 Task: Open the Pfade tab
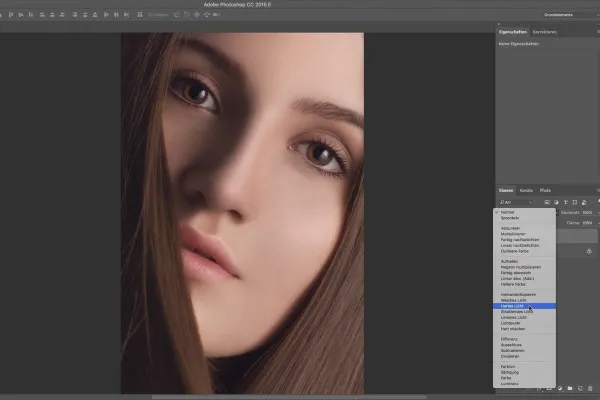545,190
